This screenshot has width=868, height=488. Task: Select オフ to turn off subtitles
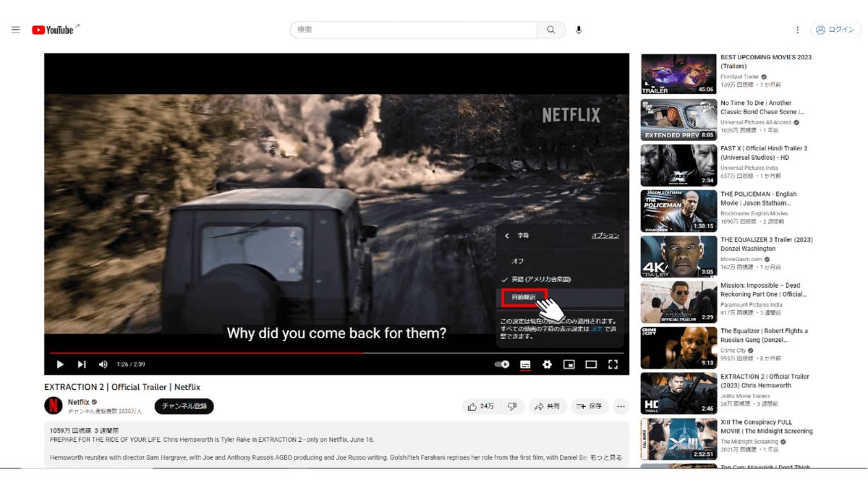(560, 261)
